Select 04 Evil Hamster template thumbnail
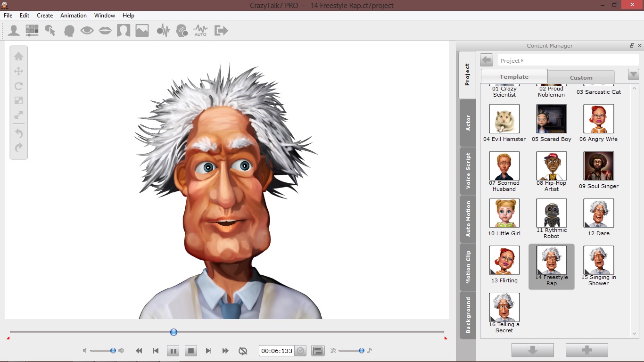The width and height of the screenshot is (644, 362). [504, 119]
